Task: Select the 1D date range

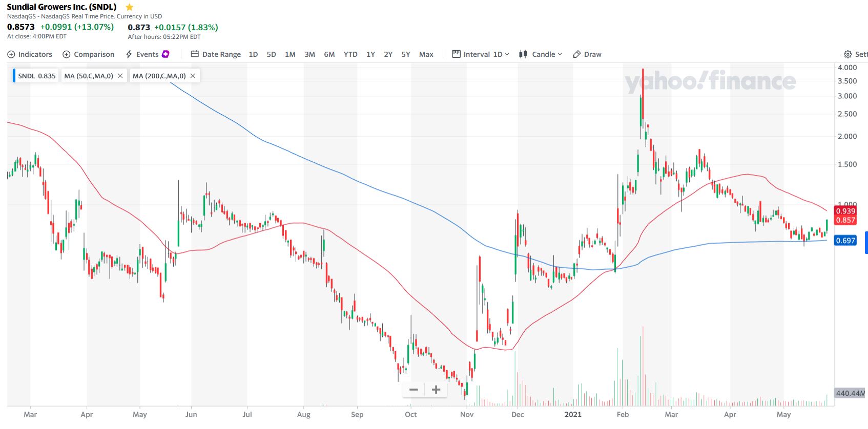Action: (x=253, y=54)
